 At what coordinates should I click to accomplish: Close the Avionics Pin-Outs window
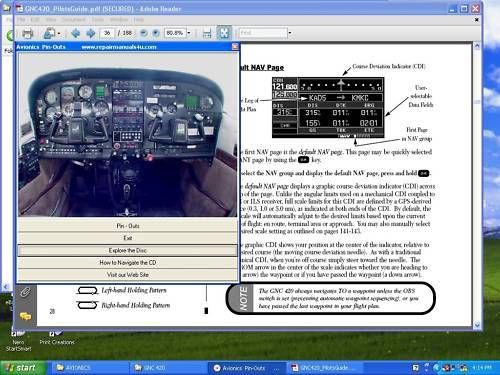pyautogui.click(x=235, y=47)
